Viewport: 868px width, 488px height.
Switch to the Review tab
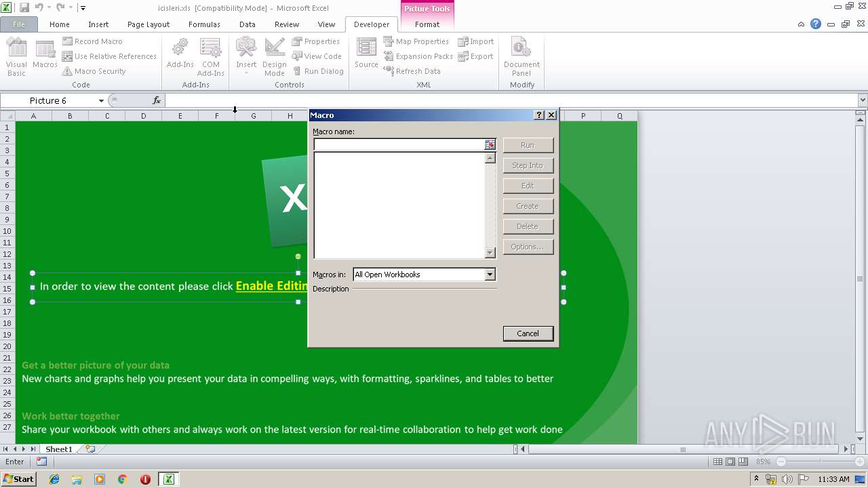[287, 24]
